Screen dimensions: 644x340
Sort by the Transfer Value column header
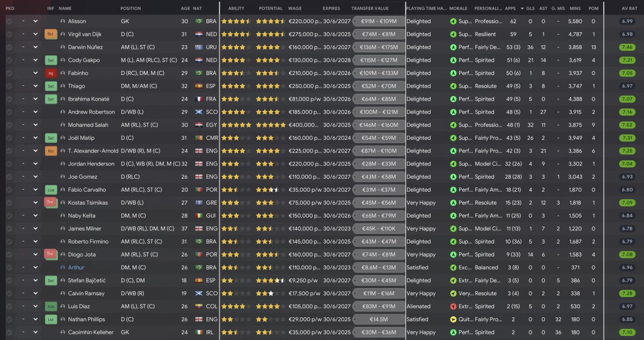point(370,9)
